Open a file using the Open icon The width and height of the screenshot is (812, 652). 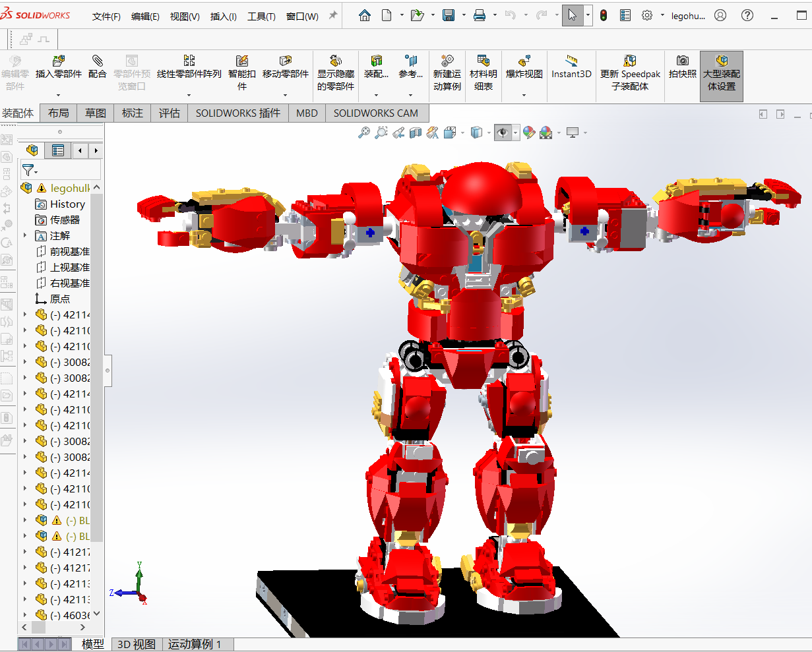tap(417, 15)
